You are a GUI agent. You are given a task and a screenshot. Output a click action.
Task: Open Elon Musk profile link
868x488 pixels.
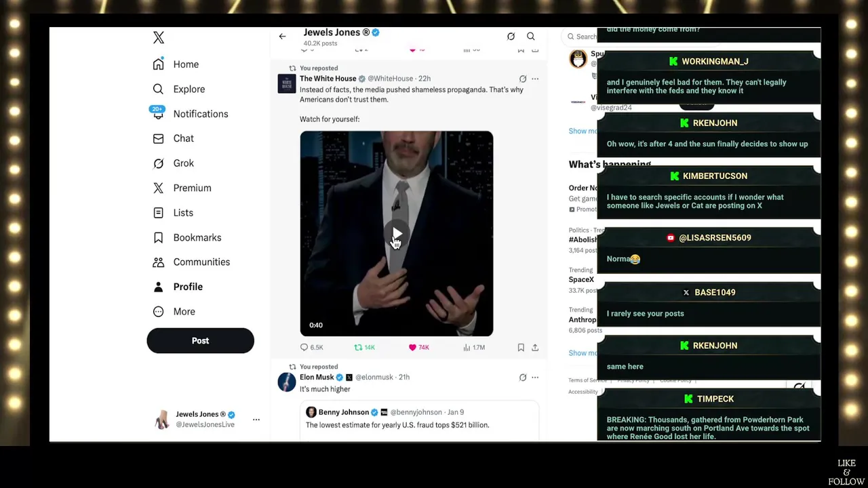[x=317, y=378]
